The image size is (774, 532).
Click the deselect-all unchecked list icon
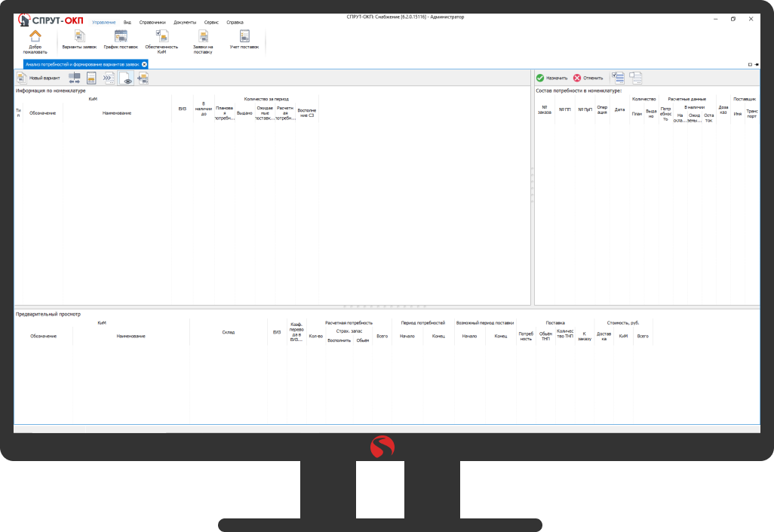coord(635,77)
